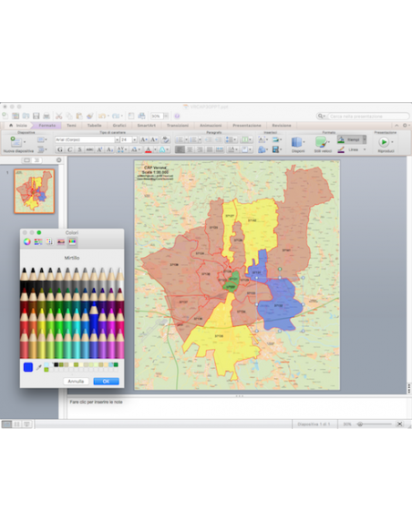Open the font color dropdown arrow

[156, 149]
